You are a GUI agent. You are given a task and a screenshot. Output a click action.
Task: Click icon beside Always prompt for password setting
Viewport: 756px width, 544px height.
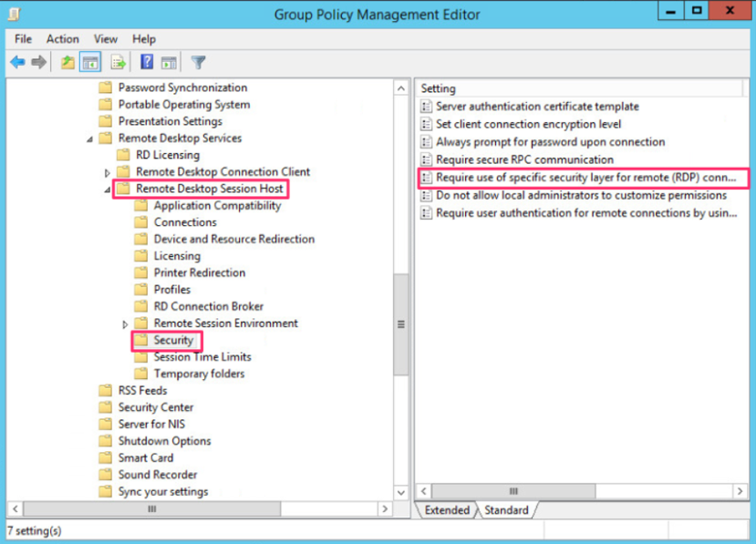pos(426,142)
